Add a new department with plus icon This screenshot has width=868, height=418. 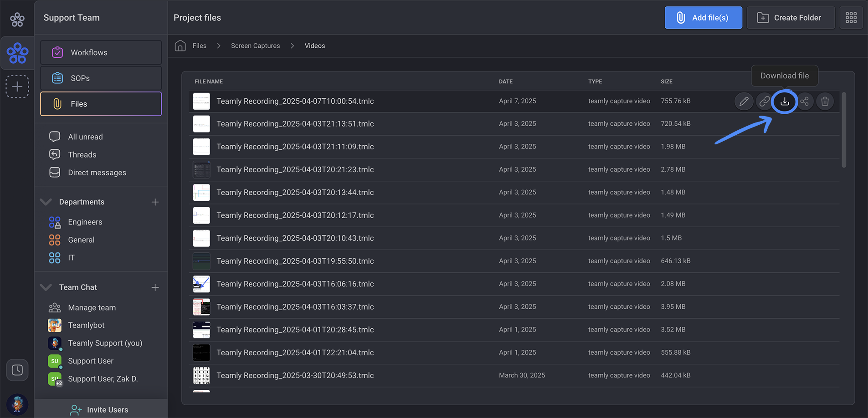155,202
